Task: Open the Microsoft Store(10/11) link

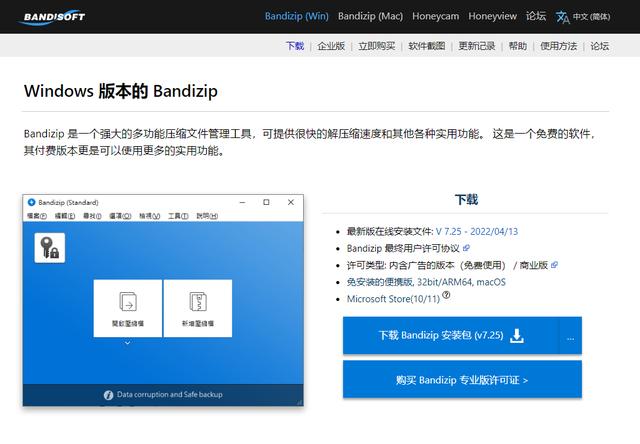Action: point(393,299)
